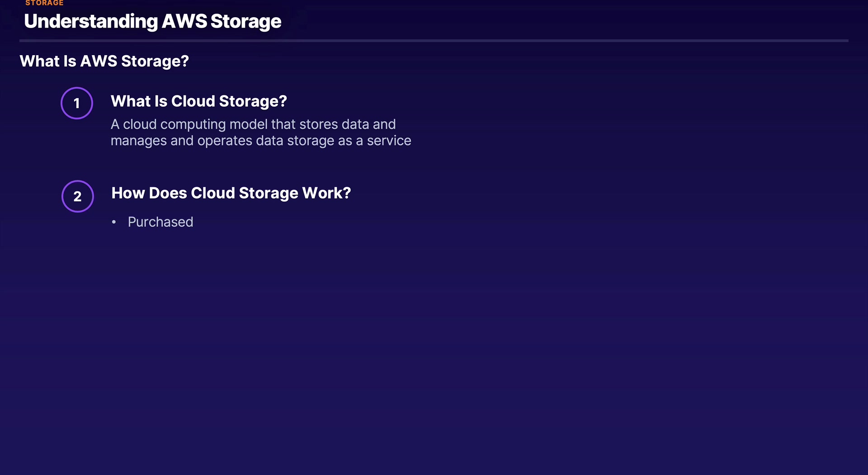The width and height of the screenshot is (868, 475).
Task: Click the word Cloud in What Is Cloud Storage?
Action: click(193, 101)
